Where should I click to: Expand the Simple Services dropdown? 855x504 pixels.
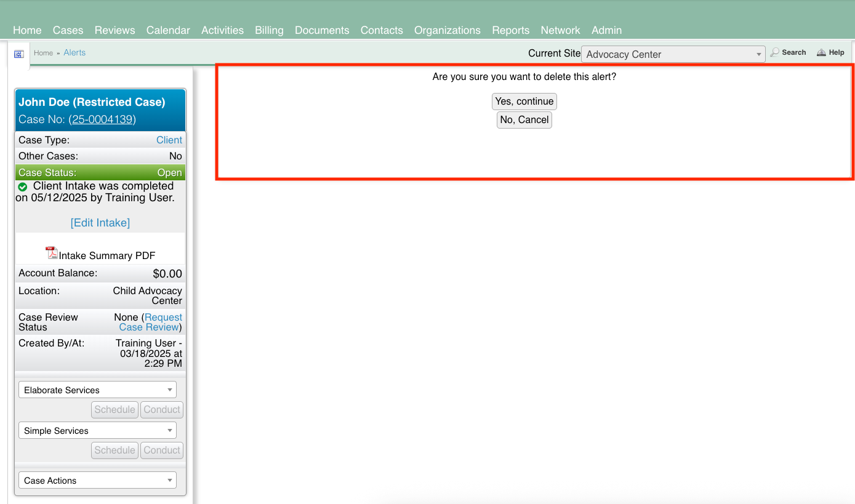[x=98, y=431]
